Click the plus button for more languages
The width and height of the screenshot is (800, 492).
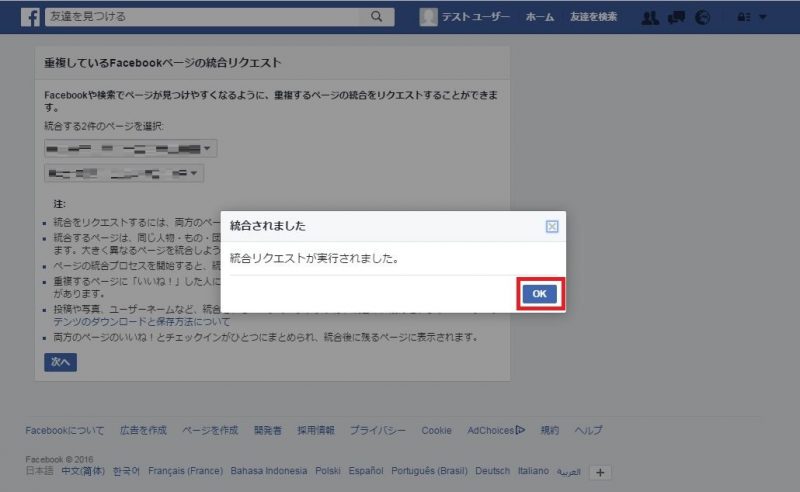(600, 472)
